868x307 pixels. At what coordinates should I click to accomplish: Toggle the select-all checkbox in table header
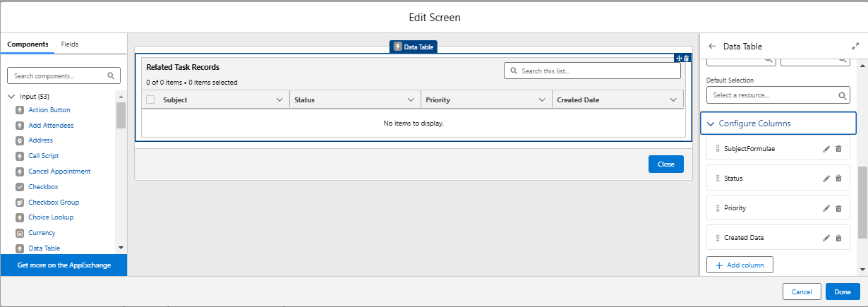pos(150,100)
